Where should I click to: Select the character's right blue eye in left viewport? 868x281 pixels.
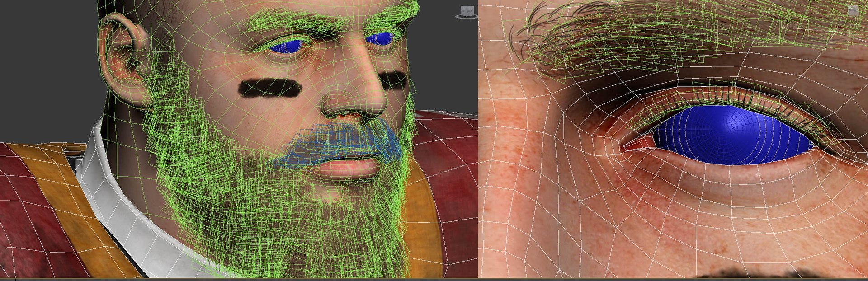click(288, 47)
